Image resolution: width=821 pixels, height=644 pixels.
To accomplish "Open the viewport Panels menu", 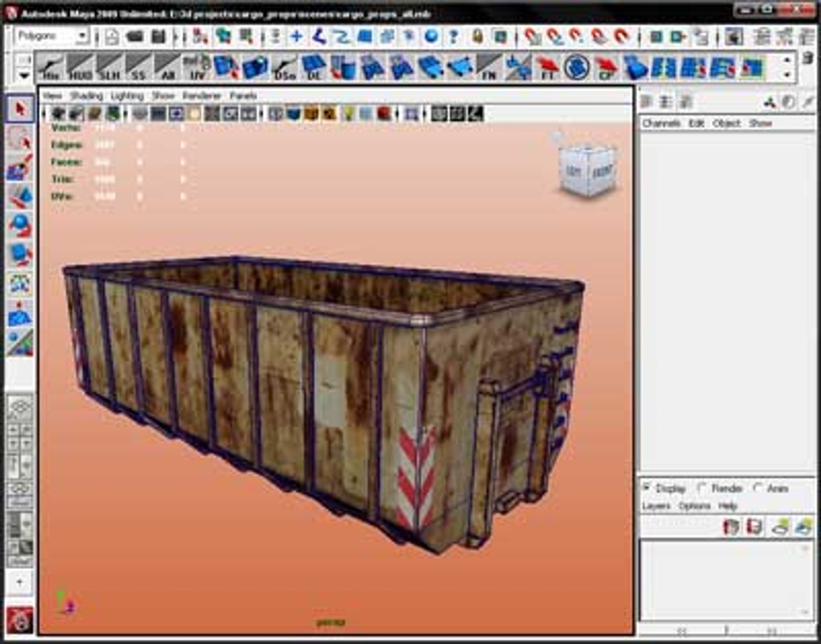I will point(243,95).
